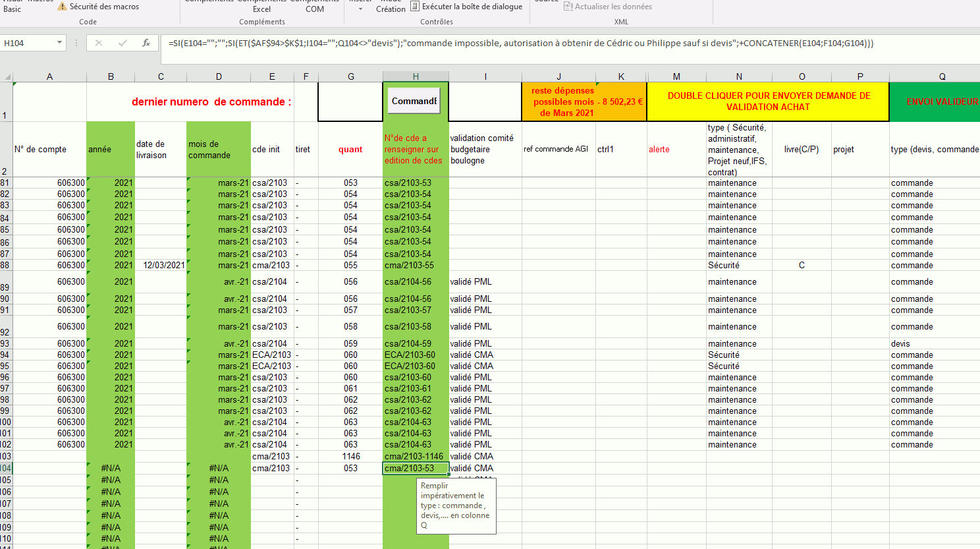Viewport: 980px width, 549px height.
Task: Click the Actualiser les données icon
Action: [568, 7]
